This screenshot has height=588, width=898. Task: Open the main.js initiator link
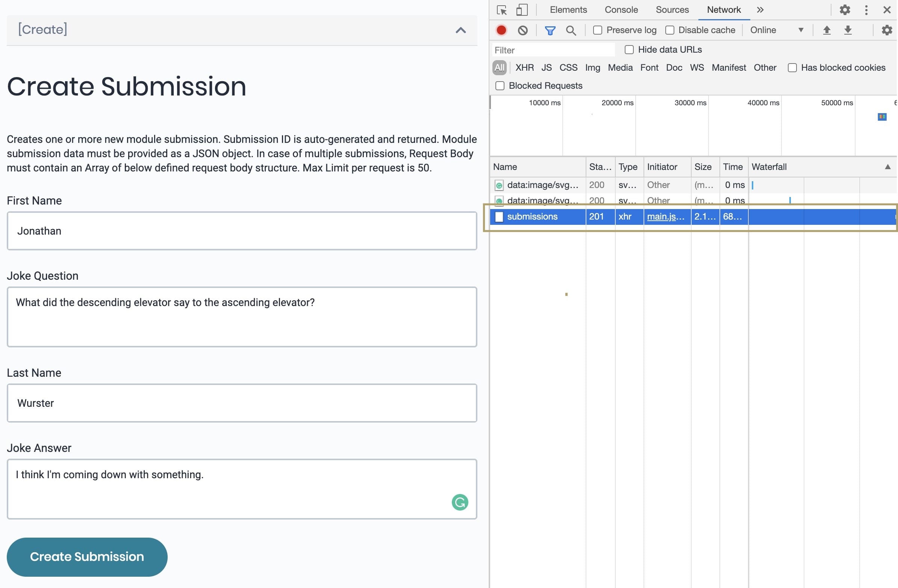(x=666, y=217)
